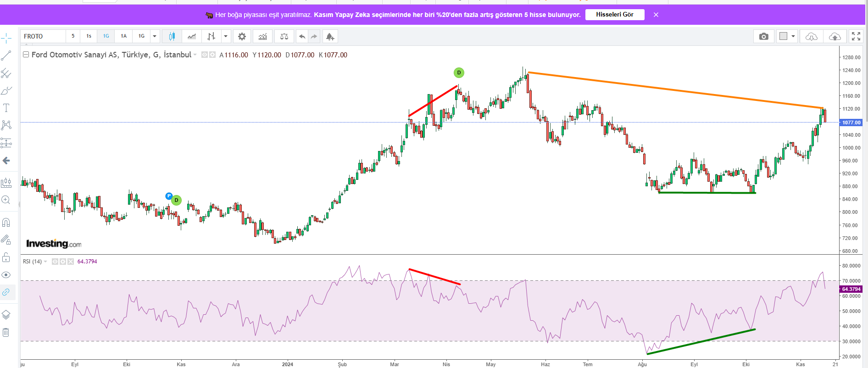Viewport: 868px width, 368px height.
Task: Take a chart snapshot with camera
Action: click(x=764, y=36)
